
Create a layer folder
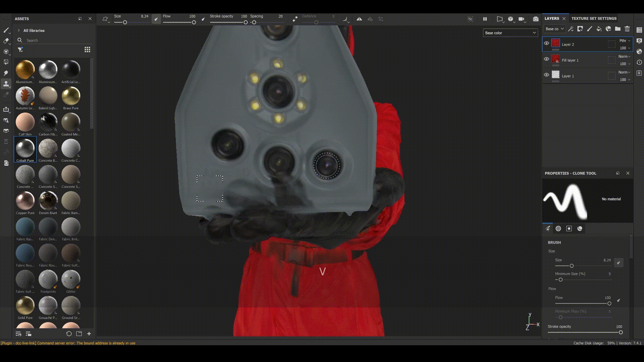[618, 29]
